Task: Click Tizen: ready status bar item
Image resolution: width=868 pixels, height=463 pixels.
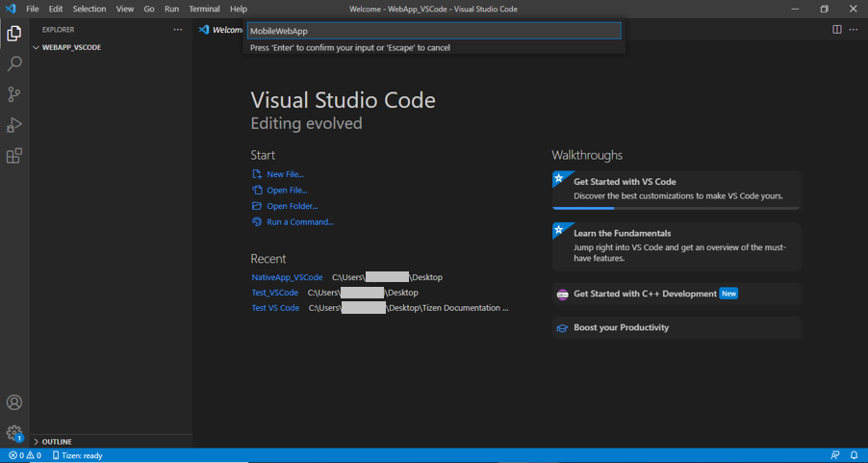Action: (77, 455)
